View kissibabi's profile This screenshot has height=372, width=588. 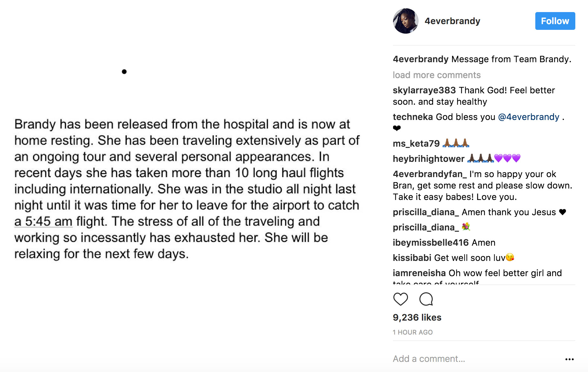click(412, 258)
